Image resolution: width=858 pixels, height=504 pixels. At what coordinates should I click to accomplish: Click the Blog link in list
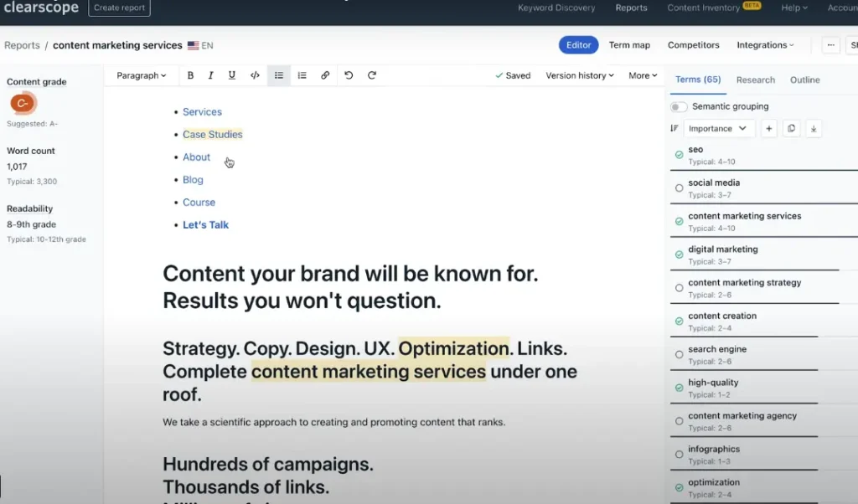(193, 180)
